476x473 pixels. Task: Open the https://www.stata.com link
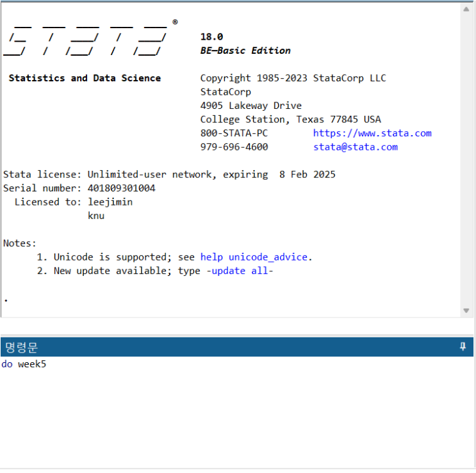coord(372,133)
